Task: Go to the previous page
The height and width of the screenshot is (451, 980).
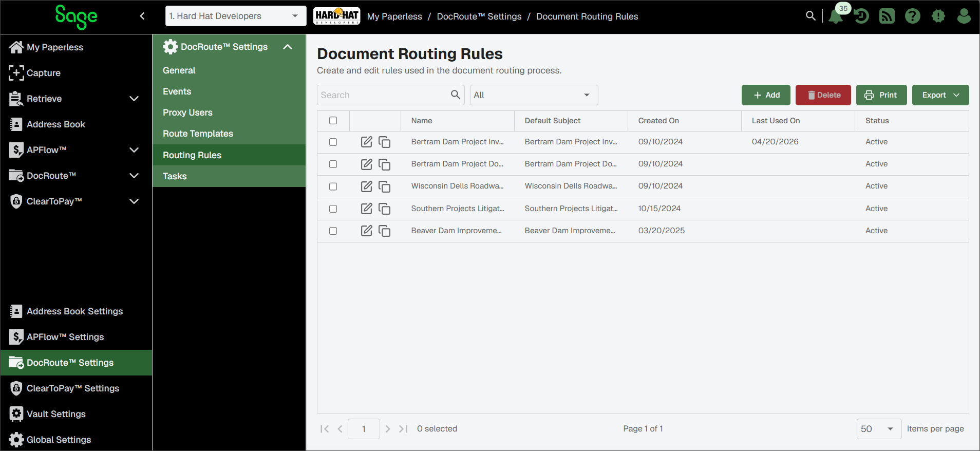Action: [x=340, y=429]
